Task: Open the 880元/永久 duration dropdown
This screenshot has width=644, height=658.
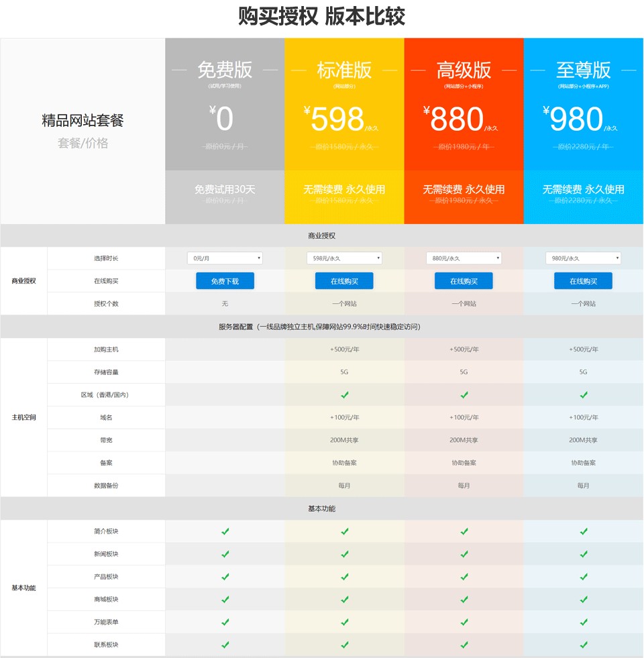Action: 464,258
